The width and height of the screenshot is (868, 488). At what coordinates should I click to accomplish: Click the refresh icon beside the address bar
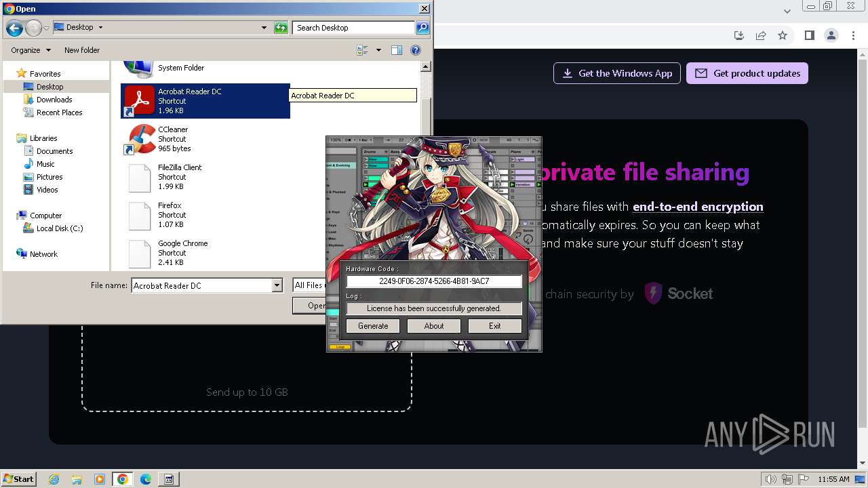[x=281, y=28]
